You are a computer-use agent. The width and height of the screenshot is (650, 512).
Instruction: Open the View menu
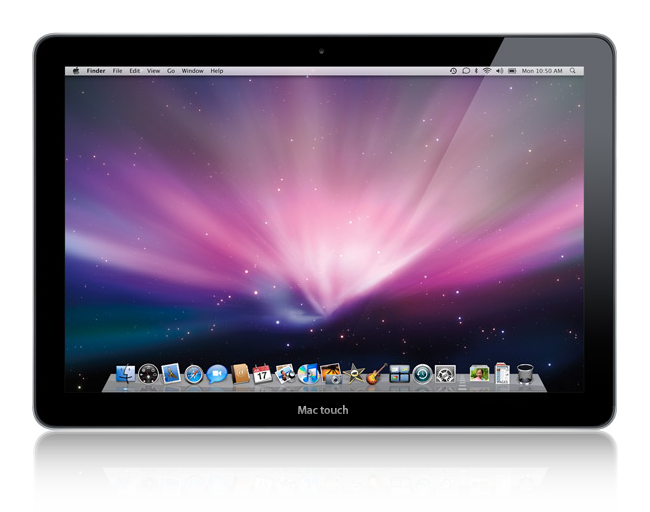pyautogui.click(x=153, y=71)
